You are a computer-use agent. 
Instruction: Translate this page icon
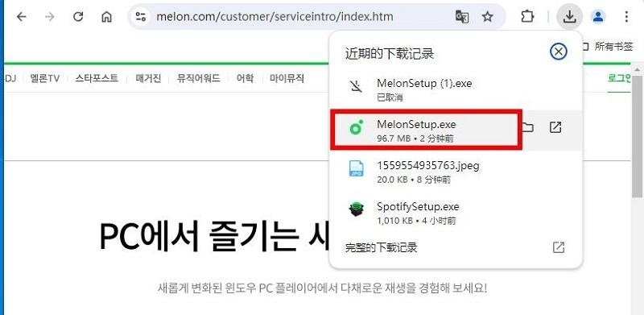tap(462, 17)
